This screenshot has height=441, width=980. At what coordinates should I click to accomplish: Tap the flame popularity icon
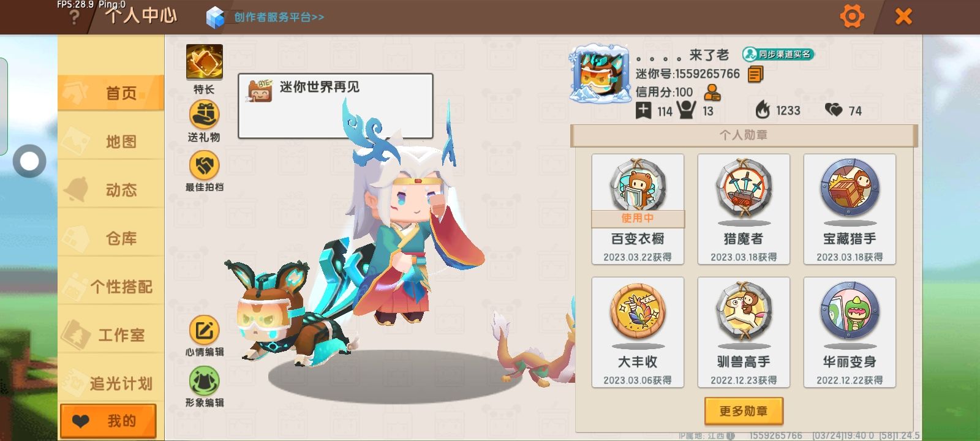[x=762, y=110]
